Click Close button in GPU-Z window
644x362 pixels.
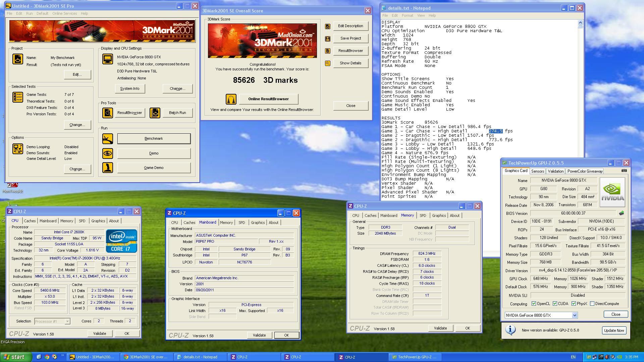(615, 314)
